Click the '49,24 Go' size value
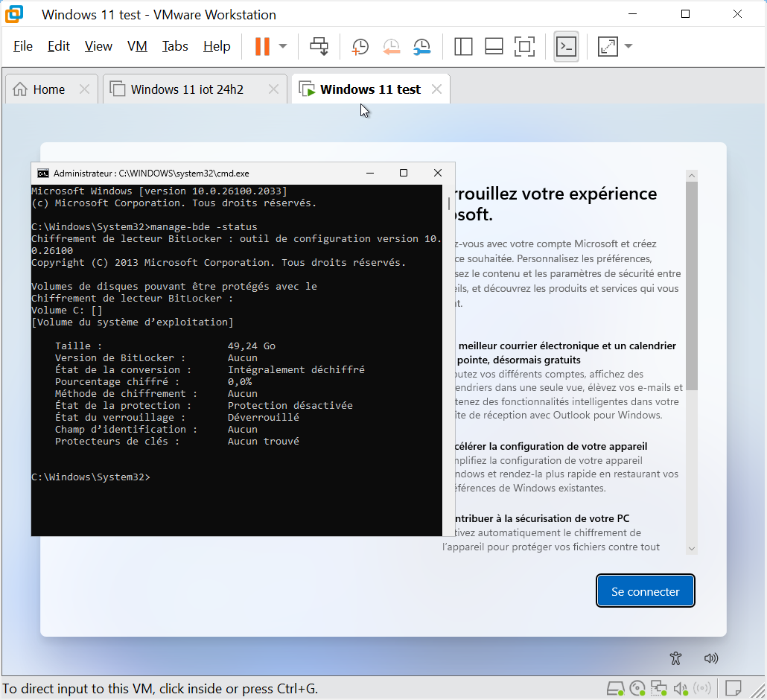Image resolution: width=767 pixels, height=700 pixels. 252,346
